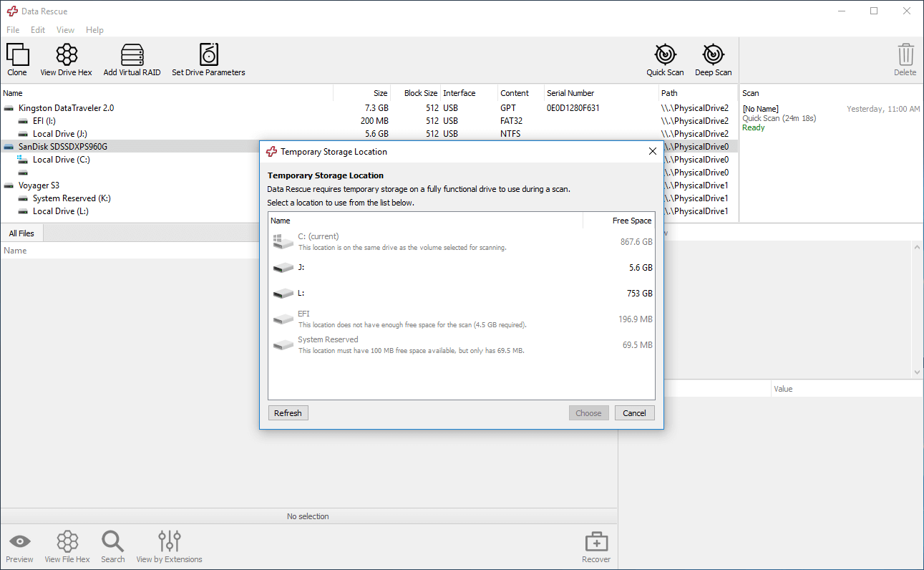The width and height of the screenshot is (924, 570).
Task: Click the Scan panel header
Action: coord(830,93)
